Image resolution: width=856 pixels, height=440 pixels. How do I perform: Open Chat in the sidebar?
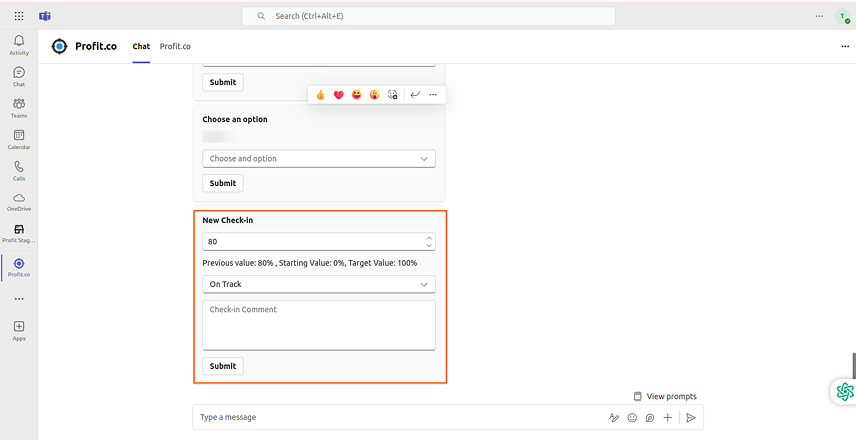coord(19,77)
